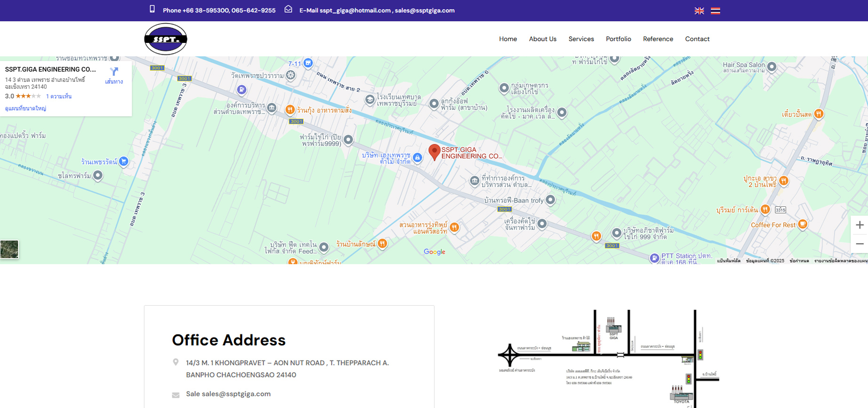Click the view larger map link

pos(25,108)
